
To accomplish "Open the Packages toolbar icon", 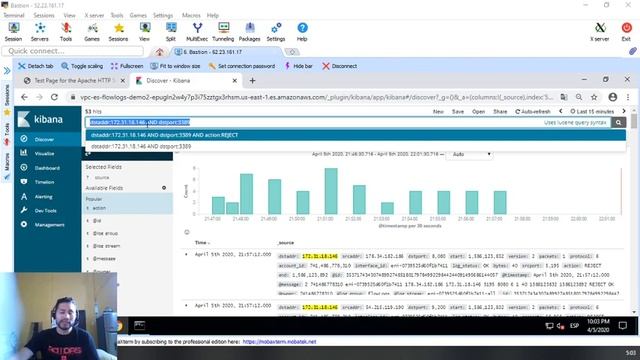I will pos(249,32).
